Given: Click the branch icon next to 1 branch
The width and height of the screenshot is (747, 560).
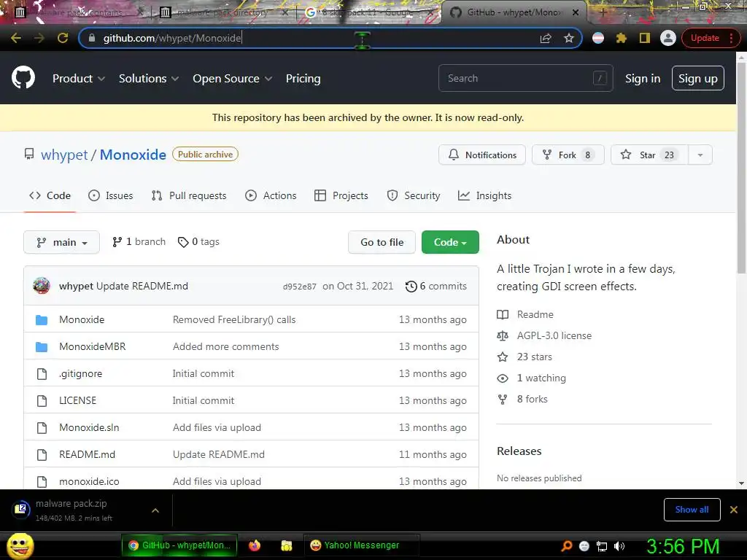Looking at the screenshot, I should pyautogui.click(x=117, y=242).
